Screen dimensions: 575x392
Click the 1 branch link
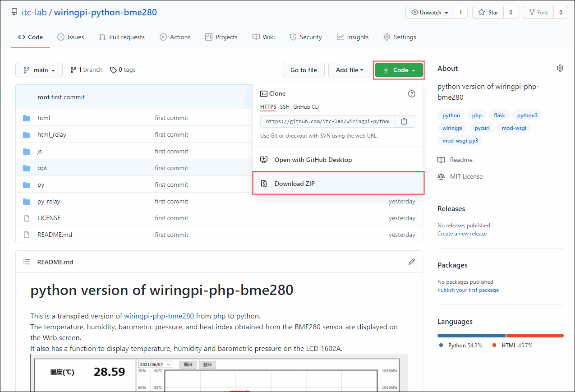86,70
